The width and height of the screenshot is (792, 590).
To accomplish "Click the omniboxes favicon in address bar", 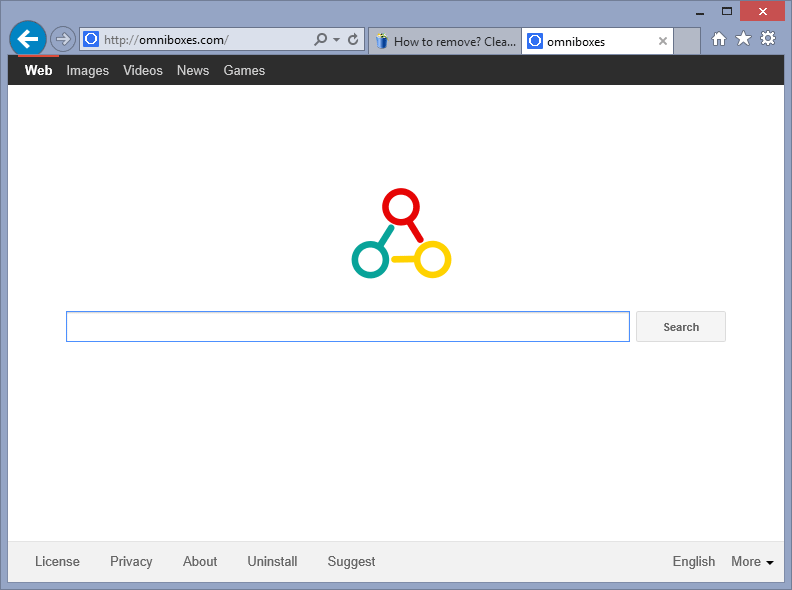I will click(91, 39).
